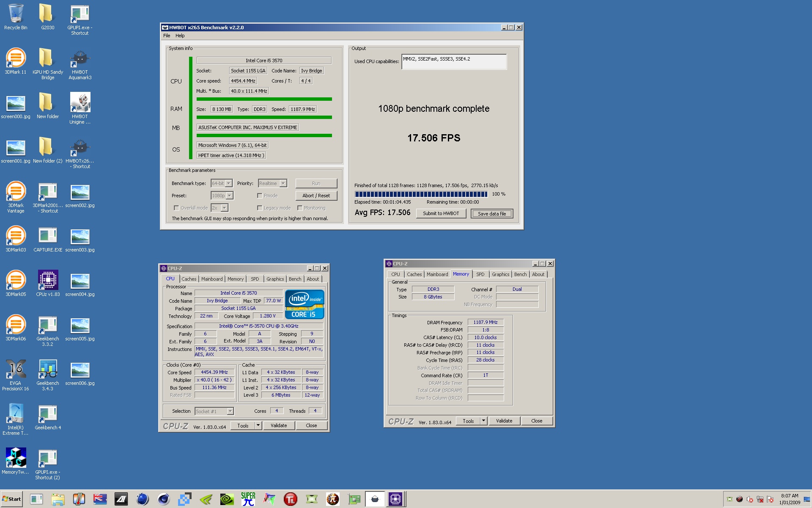812x508 pixels.
Task: Select screen006.jpg desktop file
Action: coord(80,373)
